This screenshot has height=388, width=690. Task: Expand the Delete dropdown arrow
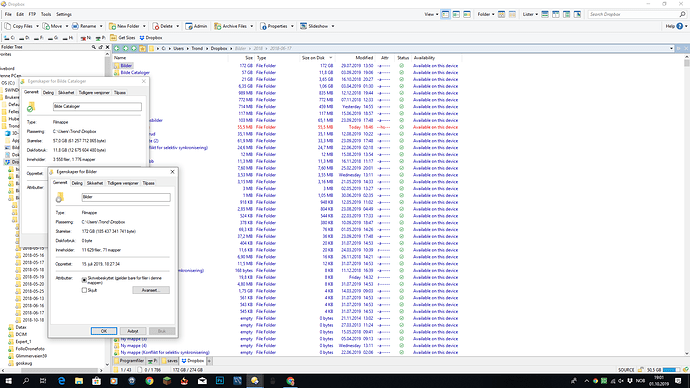coord(178,26)
